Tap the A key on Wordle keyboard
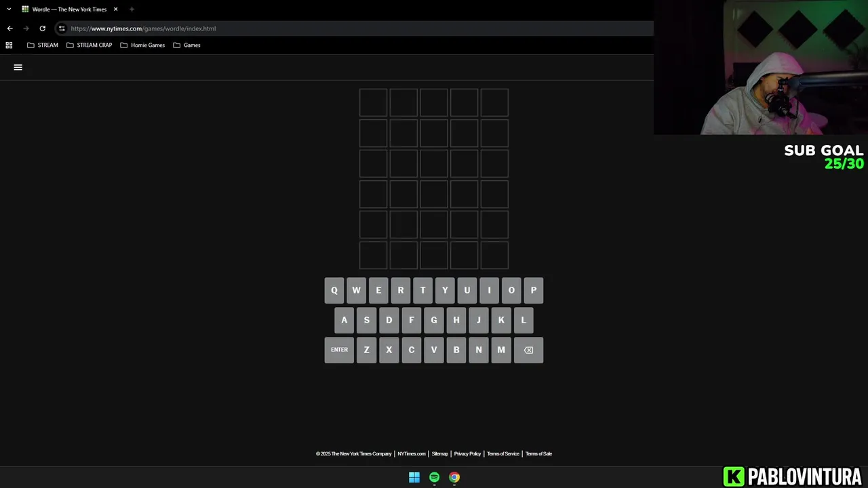 tap(344, 320)
